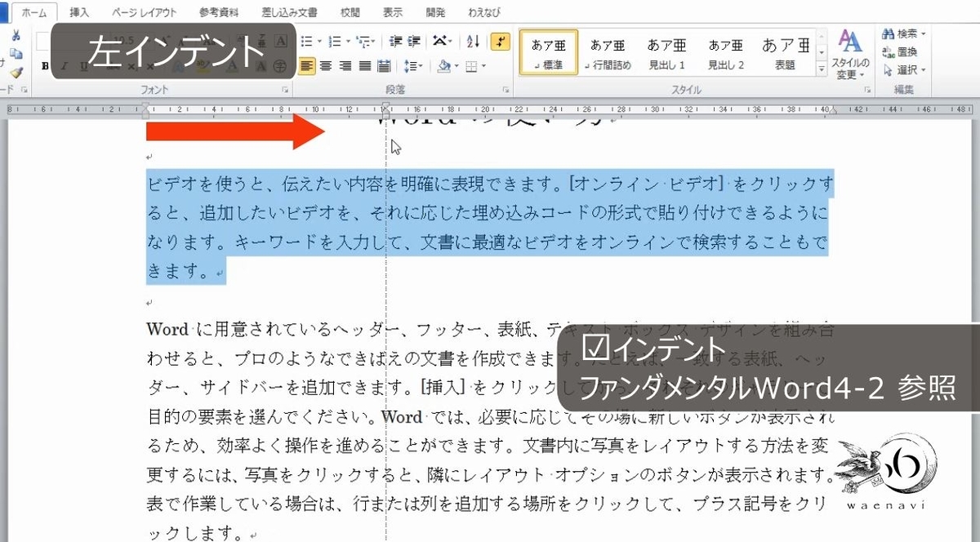
Task: Open the Asian layout (拡張書式) tool
Action: click(x=439, y=41)
